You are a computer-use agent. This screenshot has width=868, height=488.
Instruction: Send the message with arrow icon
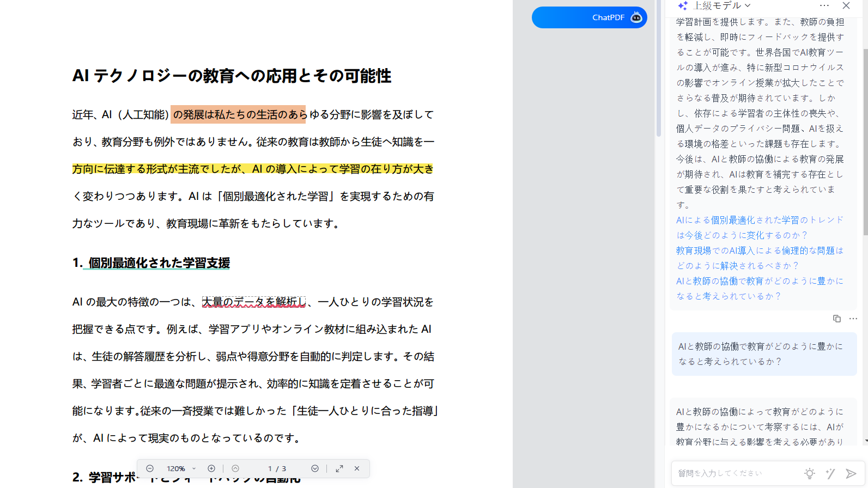coord(851,473)
